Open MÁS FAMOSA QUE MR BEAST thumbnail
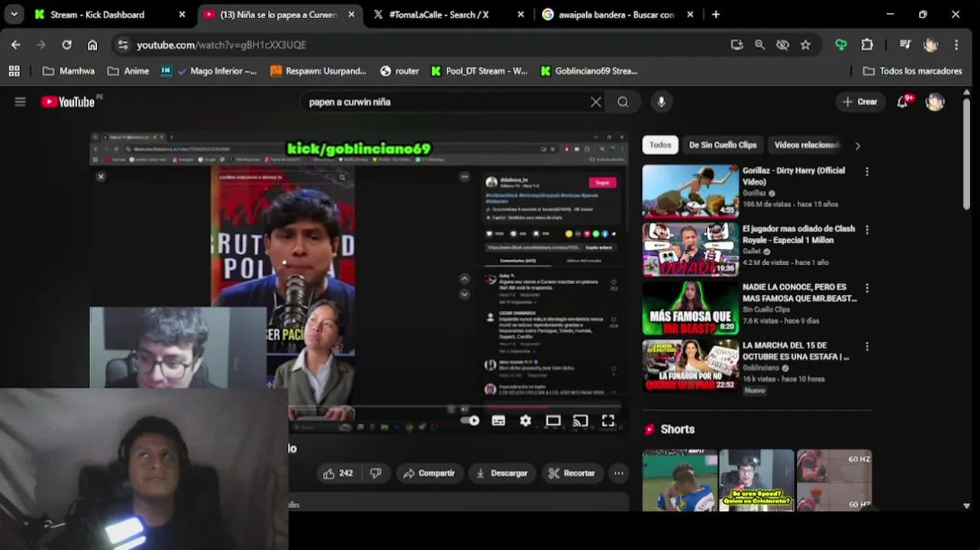The image size is (980, 550). coord(690,308)
